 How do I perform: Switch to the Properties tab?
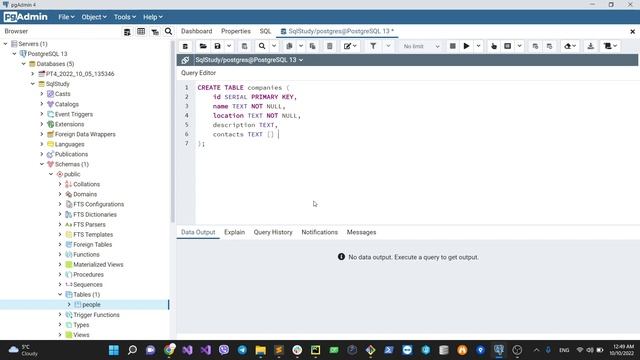236,31
